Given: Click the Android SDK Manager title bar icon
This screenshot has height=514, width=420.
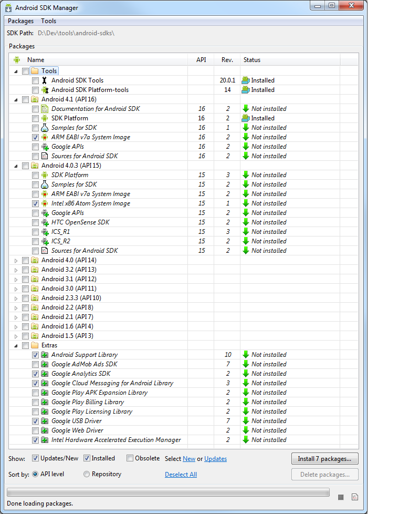Looking at the screenshot, I should click(8, 7).
